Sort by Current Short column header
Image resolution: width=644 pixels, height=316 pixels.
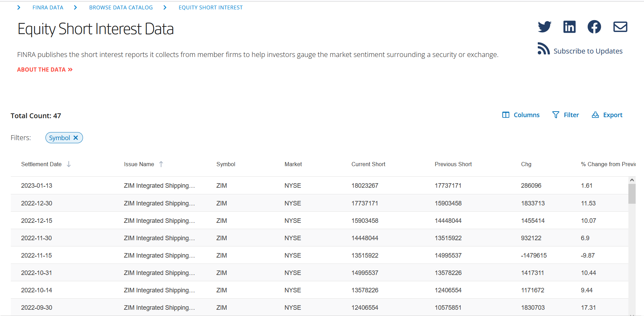368,164
